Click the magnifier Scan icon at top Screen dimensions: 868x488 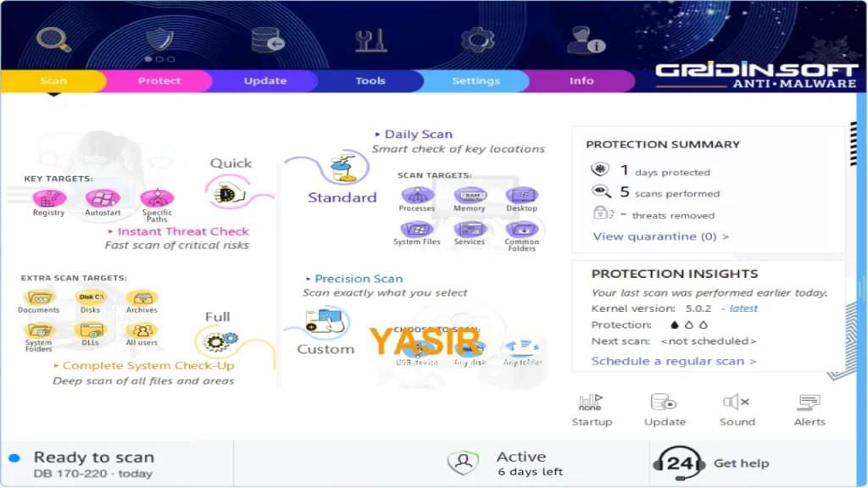point(53,40)
